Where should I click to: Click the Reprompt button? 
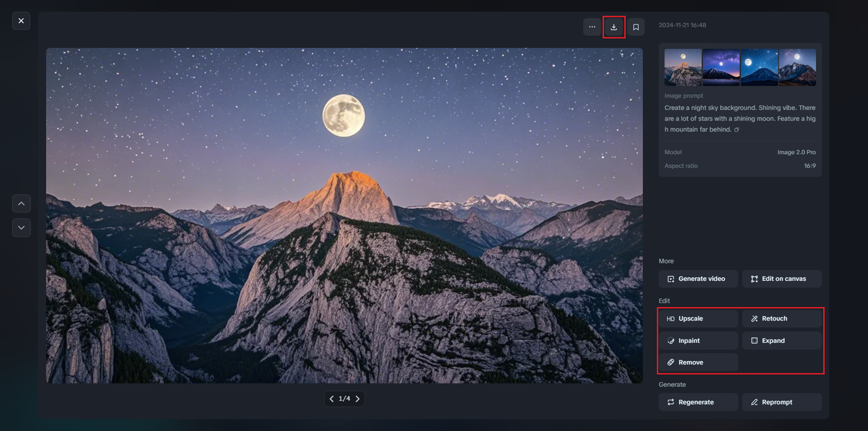[x=782, y=402]
